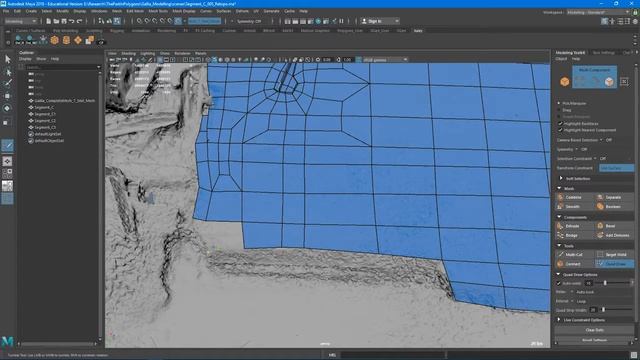The image size is (640, 360).
Task: Collapse the Tools section
Action: [559, 246]
